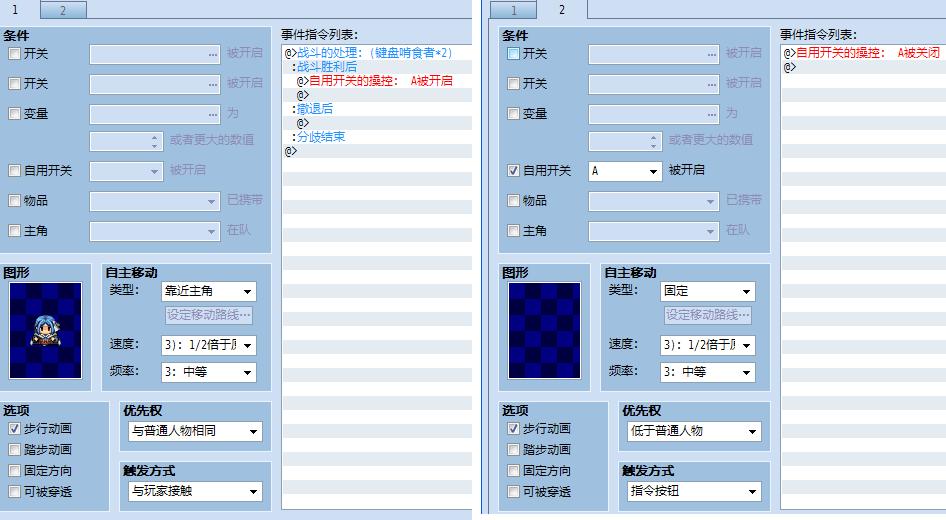The width and height of the screenshot is (946, 520).
Task: Enable the first 开关 condition in the left panel
Action: tap(14, 54)
